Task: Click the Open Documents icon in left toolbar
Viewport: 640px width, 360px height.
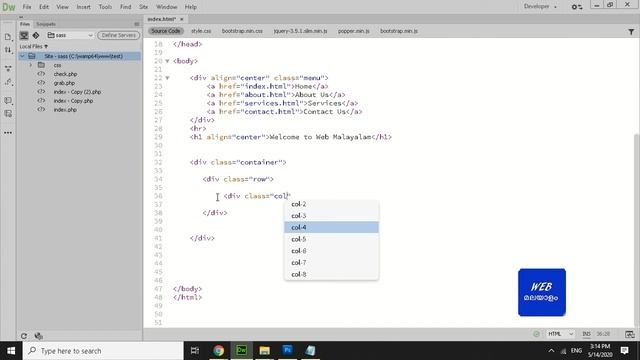Action: [x=8, y=37]
